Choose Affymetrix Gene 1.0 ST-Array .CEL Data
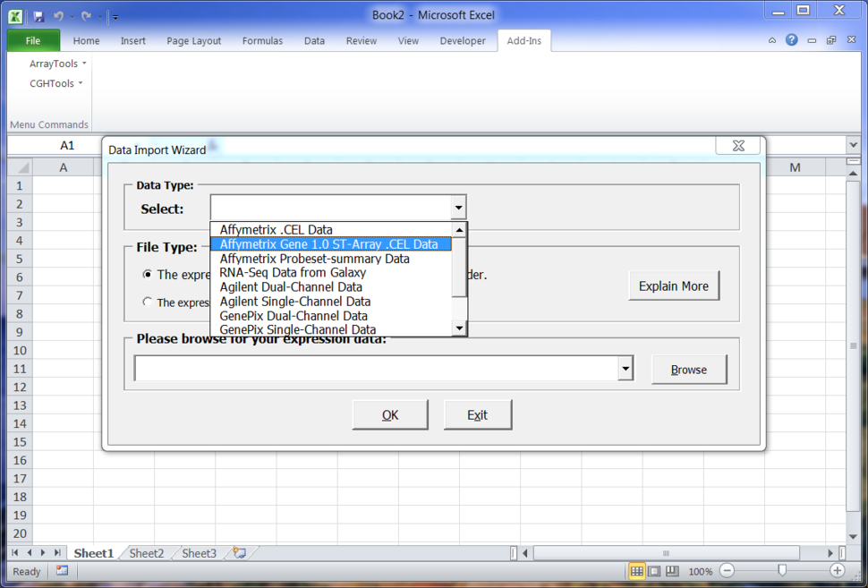 [x=331, y=244]
